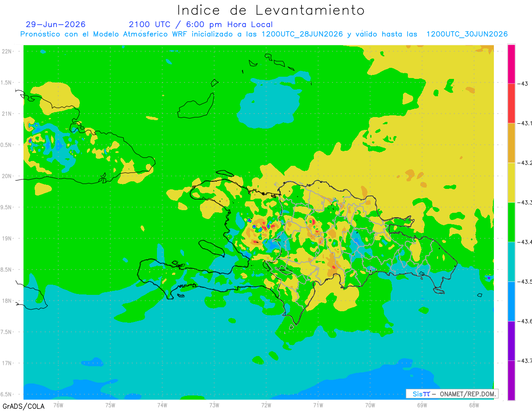Image resolution: width=532 pixels, height=411 pixels.
Task: Select the '-43.3' legend value
Action: (524, 202)
